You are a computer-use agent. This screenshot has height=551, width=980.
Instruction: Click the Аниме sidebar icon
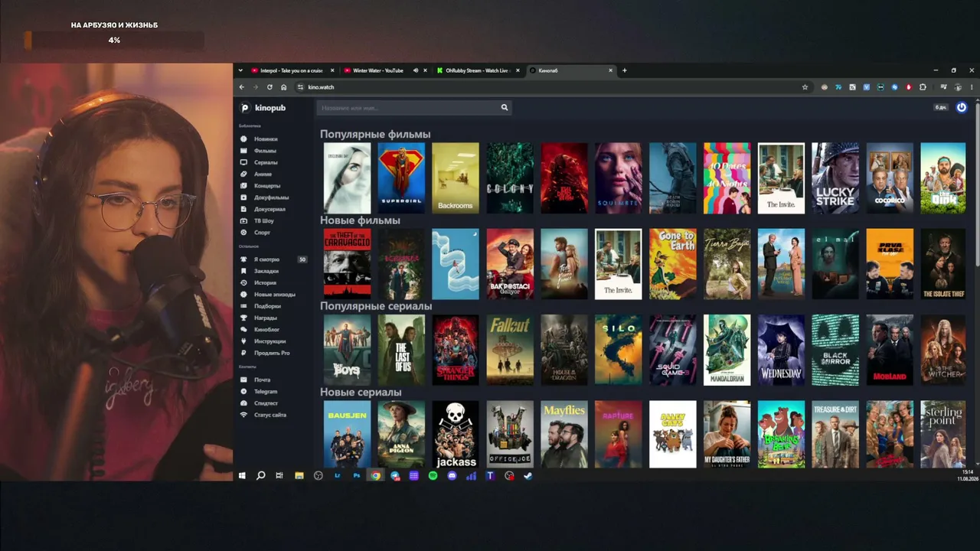tap(243, 174)
